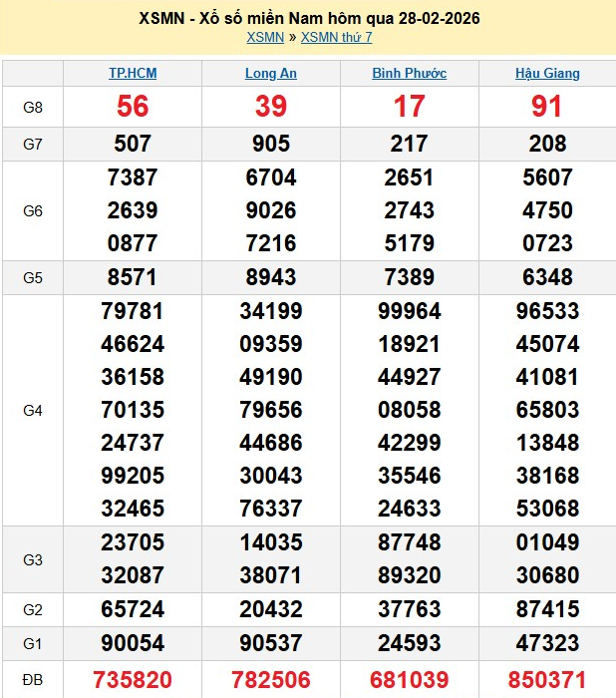This screenshot has height=698, width=616.
Task: Select the Bình Phước header link
Action: [409, 74]
